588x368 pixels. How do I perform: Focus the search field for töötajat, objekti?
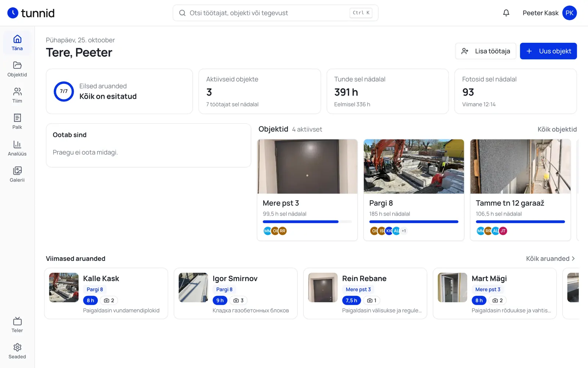[276, 13]
